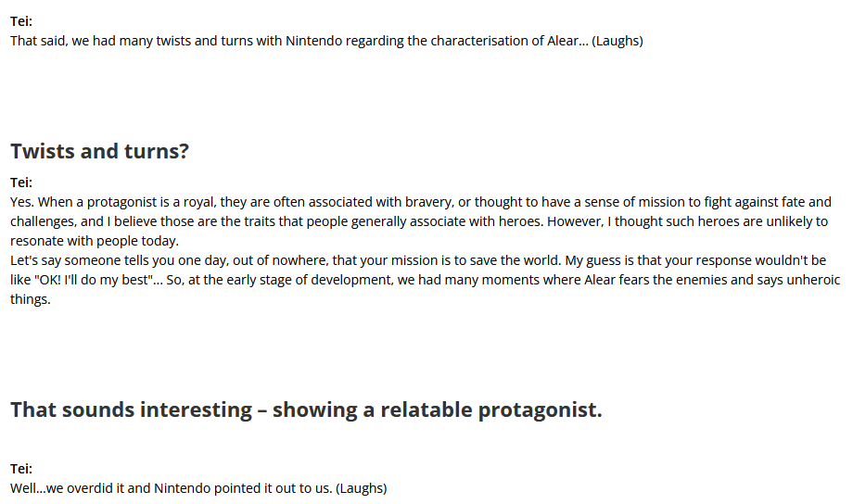Click the 'Tei:' label under Twists and turns
853x504 pixels.
21,183
